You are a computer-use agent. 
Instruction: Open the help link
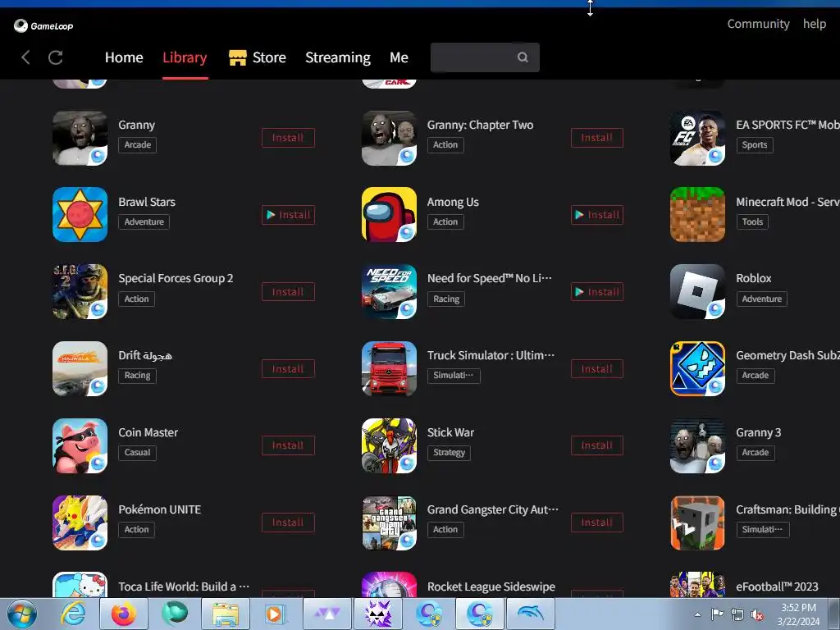pos(815,24)
